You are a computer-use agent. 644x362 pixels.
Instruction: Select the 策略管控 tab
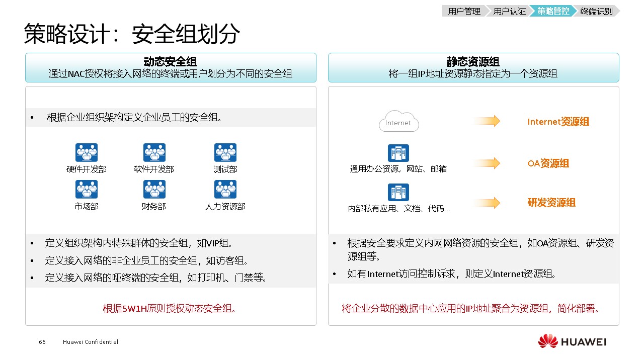click(552, 11)
